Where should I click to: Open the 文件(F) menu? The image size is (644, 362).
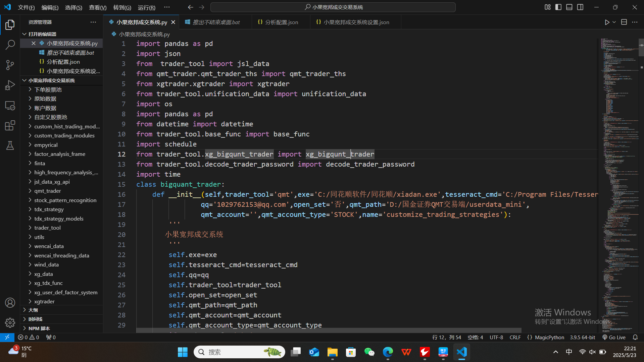click(x=26, y=7)
